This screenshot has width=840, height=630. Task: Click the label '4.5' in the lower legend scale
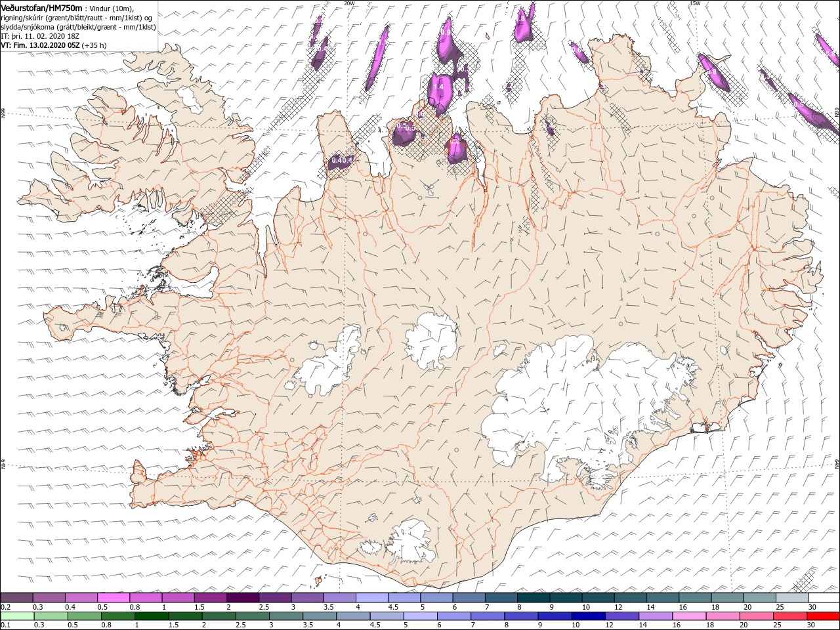point(376,625)
